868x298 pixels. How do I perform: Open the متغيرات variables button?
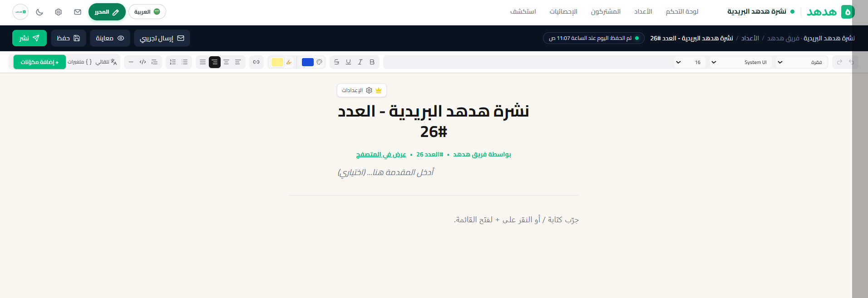(79, 62)
